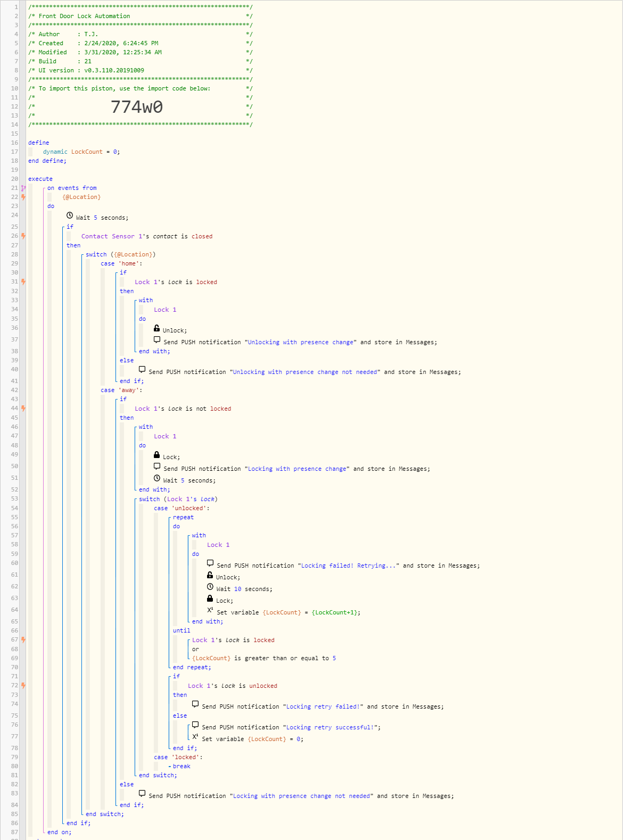Click notification icon for Unlocking not needed message

coord(142,370)
